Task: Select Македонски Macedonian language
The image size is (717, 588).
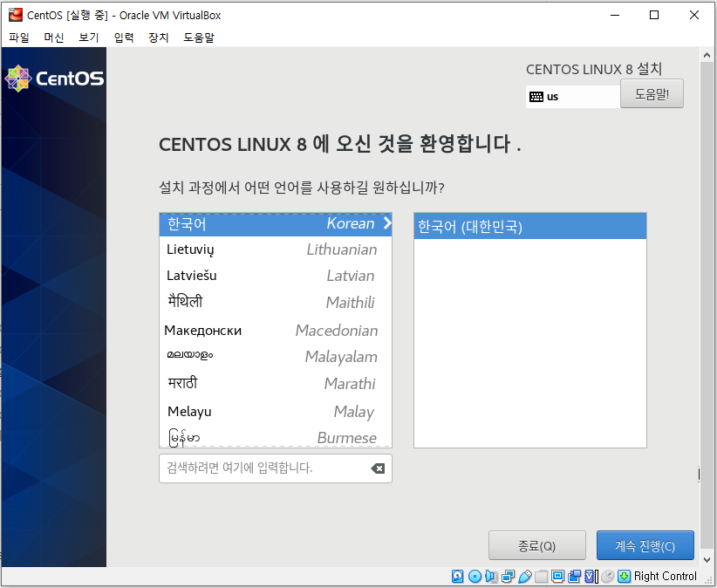Action: click(276, 330)
